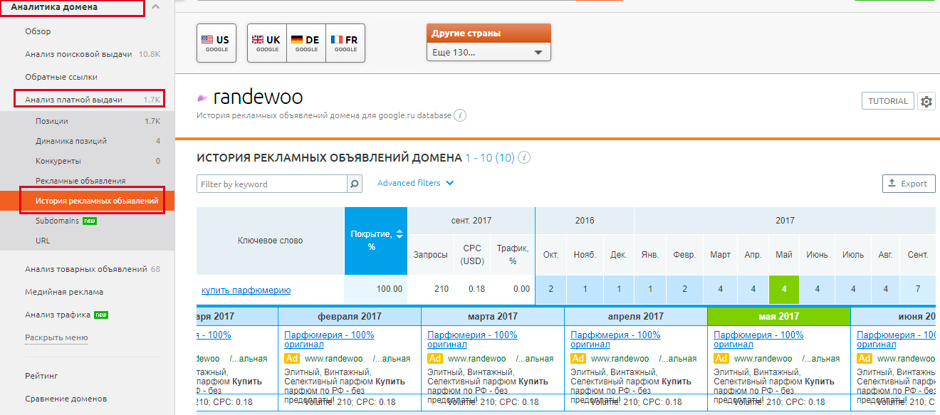Screen dimensions: 940x415
Task: Click the Export button
Action: [909, 184]
